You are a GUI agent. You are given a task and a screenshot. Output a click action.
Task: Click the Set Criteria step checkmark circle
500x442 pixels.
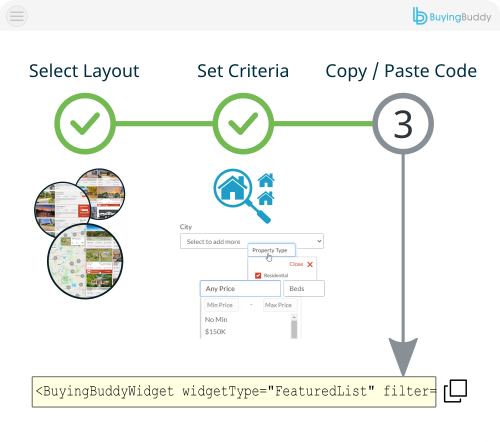pos(243,124)
